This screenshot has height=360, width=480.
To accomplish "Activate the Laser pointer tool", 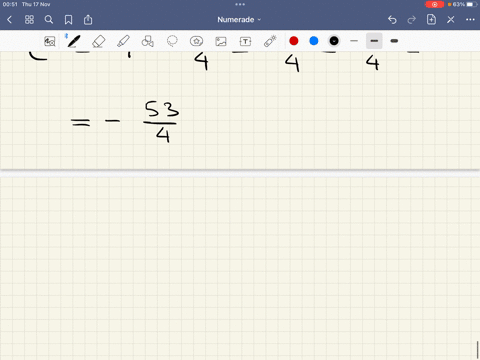I will point(270,41).
